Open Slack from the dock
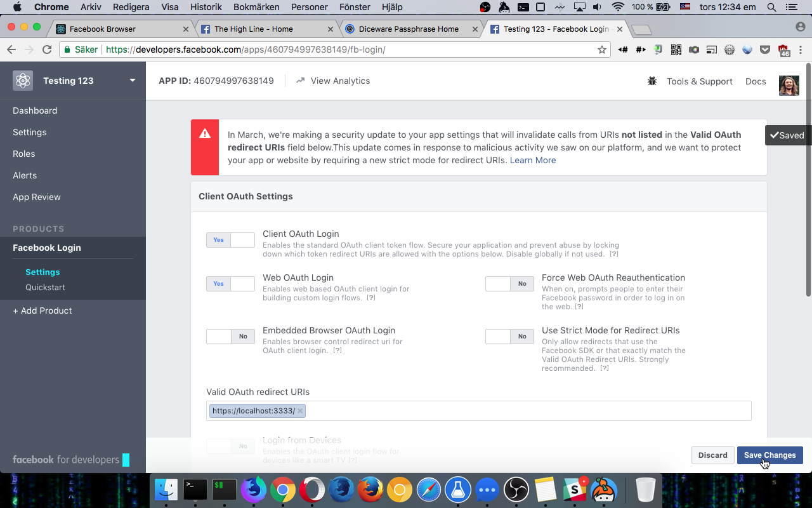This screenshot has width=812, height=508. (575, 490)
